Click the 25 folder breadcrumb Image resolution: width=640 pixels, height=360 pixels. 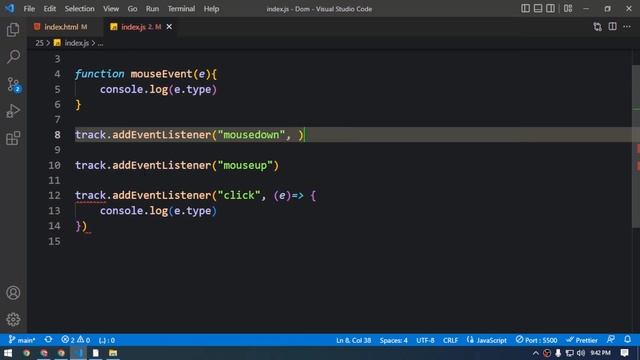click(x=39, y=43)
